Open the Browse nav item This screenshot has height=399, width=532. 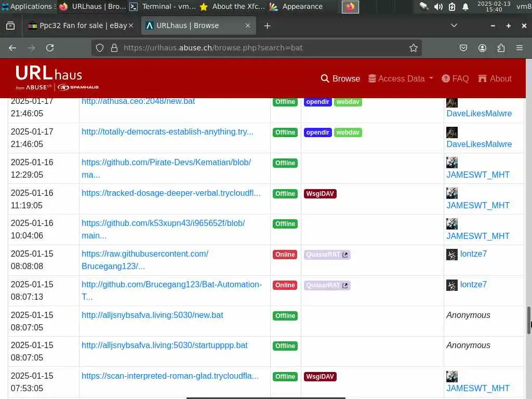coord(340,79)
